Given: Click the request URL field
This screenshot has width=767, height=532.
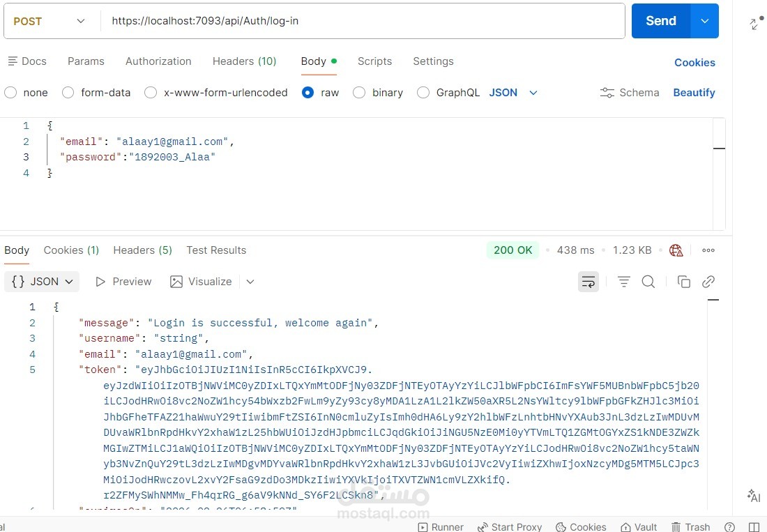Looking at the screenshot, I should [363, 21].
